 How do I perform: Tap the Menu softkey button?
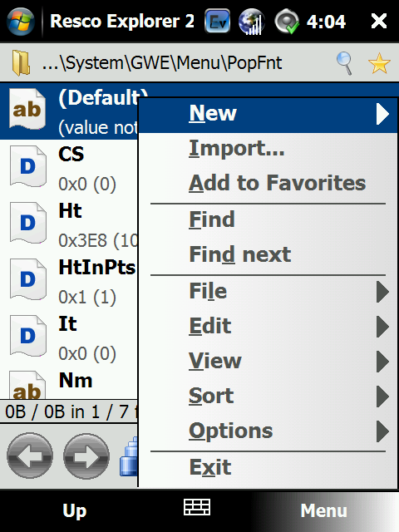coord(324,511)
